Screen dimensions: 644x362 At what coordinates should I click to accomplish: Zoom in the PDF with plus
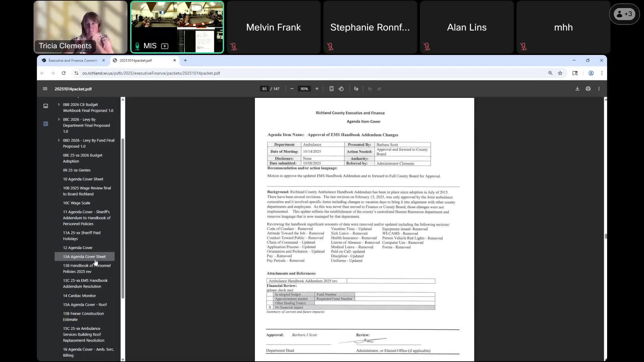[x=317, y=89]
